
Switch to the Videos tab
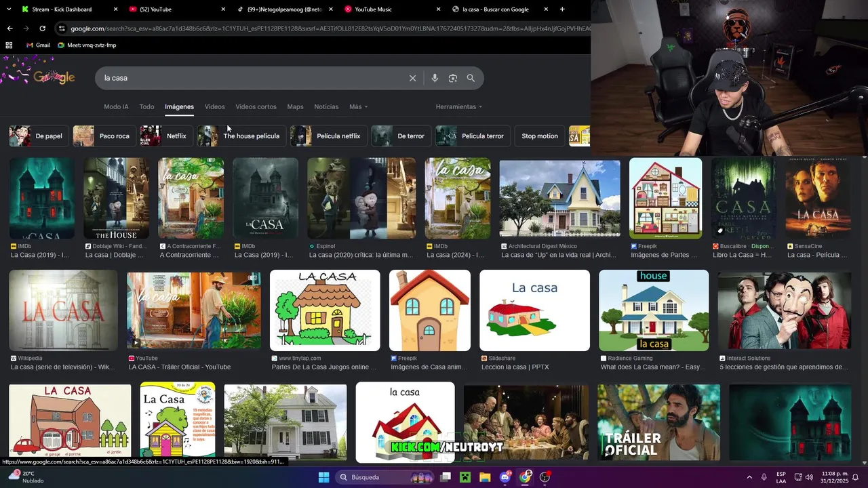[214, 106]
